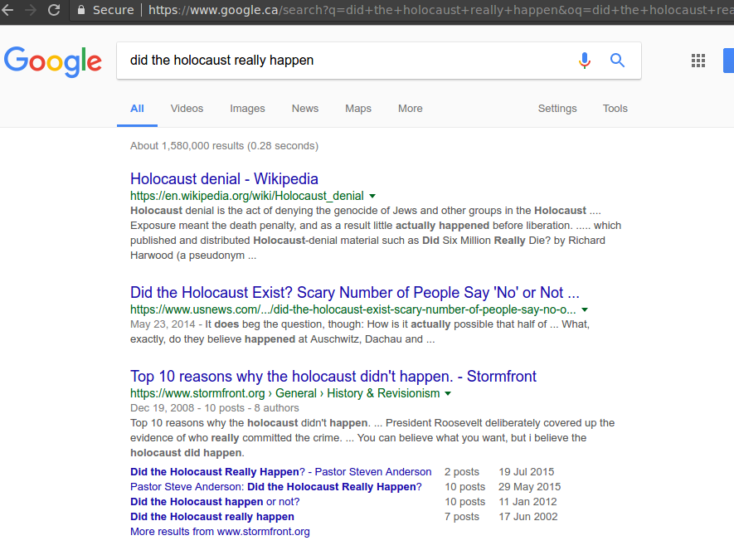Screen dimensions: 734x560
Task: Expand the stormfront.org result dropdown arrow
Action: pyautogui.click(x=449, y=393)
